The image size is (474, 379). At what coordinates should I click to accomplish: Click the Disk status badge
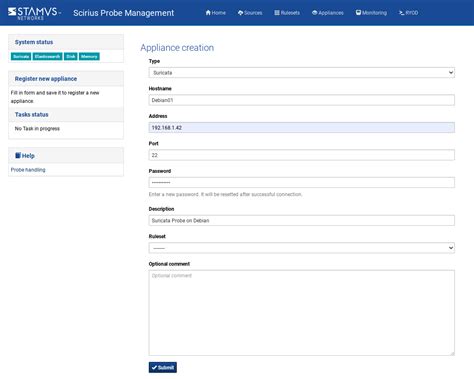71,57
